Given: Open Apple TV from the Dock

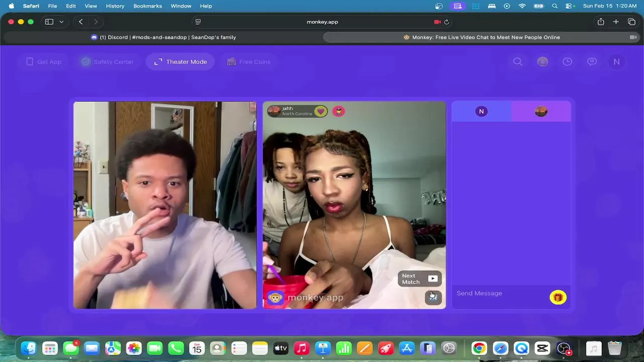Looking at the screenshot, I should (x=281, y=348).
